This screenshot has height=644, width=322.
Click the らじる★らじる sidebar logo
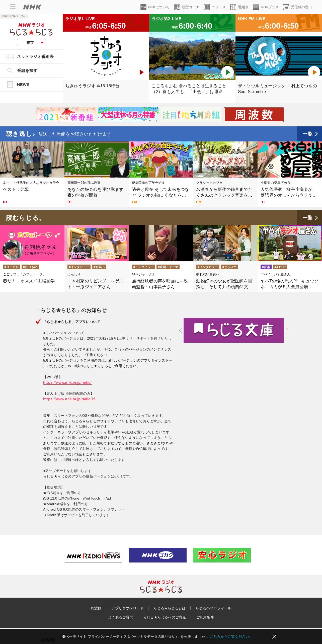tap(31, 29)
